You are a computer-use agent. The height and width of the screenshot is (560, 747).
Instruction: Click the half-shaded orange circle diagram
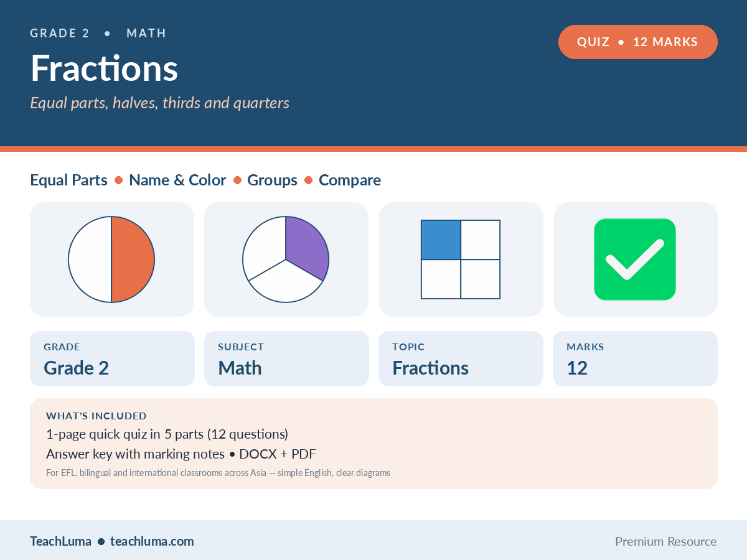(x=111, y=259)
